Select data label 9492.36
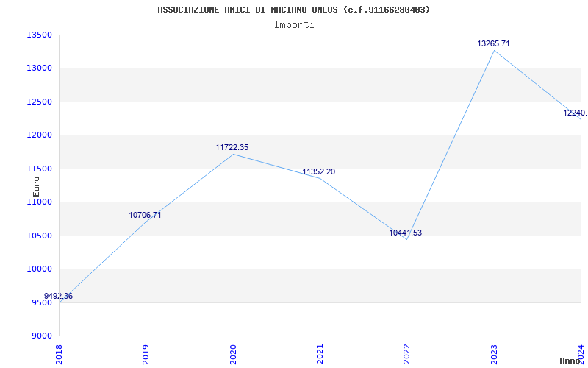 click(x=59, y=296)
